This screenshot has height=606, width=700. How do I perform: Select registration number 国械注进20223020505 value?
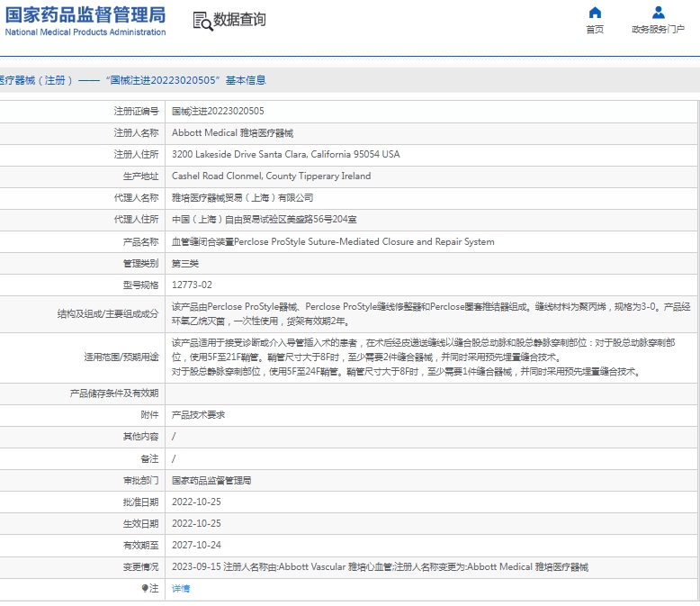pos(218,112)
